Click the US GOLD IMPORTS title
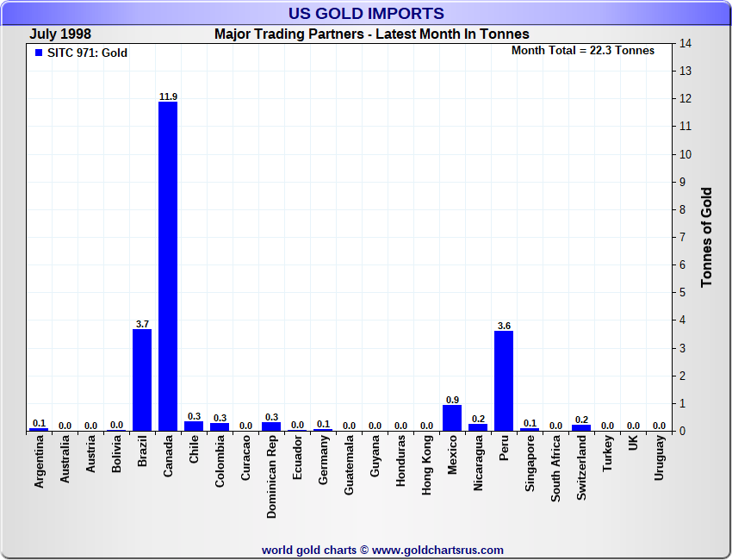The image size is (732, 560). coord(366,13)
